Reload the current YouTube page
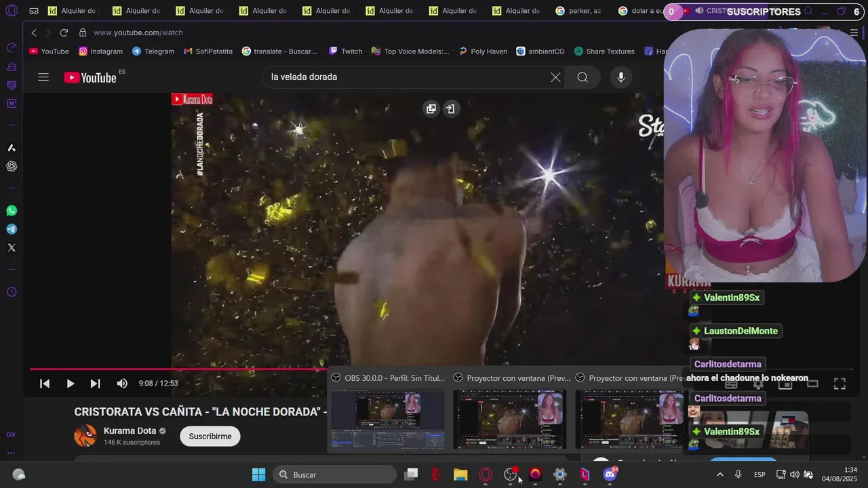Screen dimensions: 868x488 pyautogui.click(x=64, y=33)
